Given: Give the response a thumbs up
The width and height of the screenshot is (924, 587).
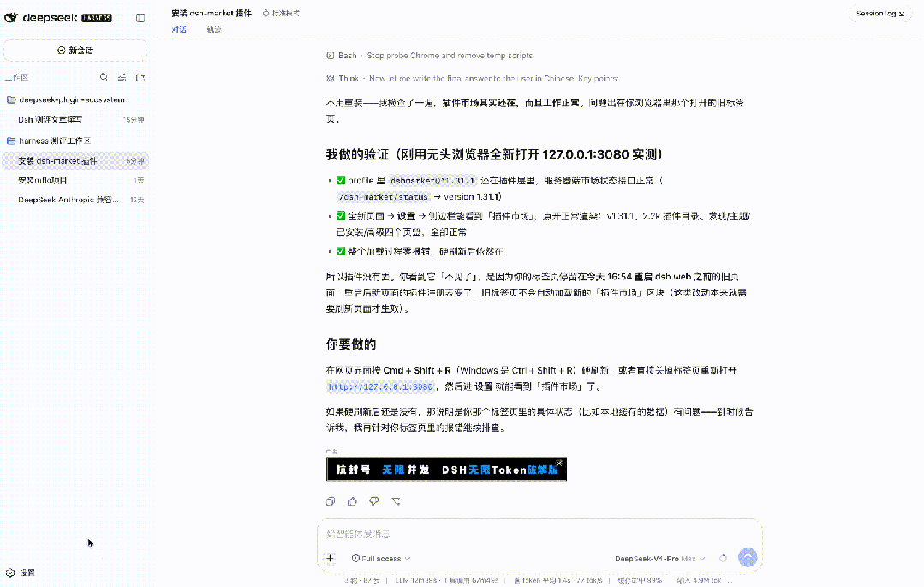Looking at the screenshot, I should point(353,501).
